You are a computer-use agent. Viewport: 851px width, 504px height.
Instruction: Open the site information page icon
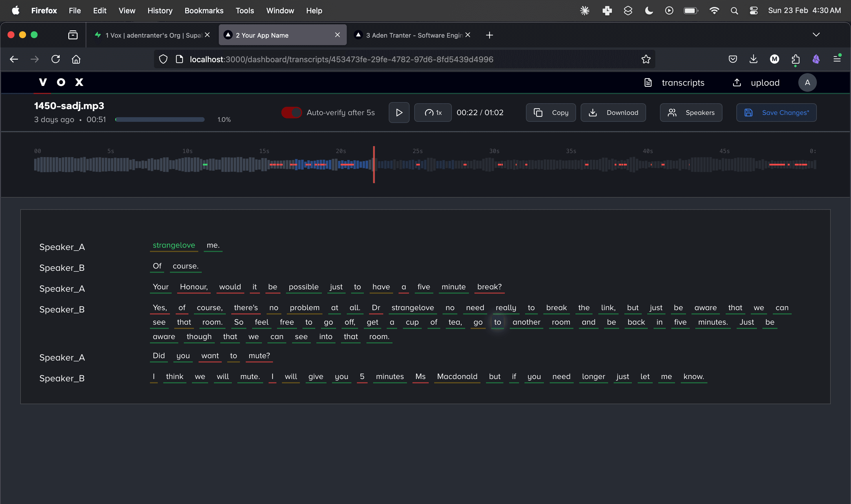pyautogui.click(x=179, y=59)
